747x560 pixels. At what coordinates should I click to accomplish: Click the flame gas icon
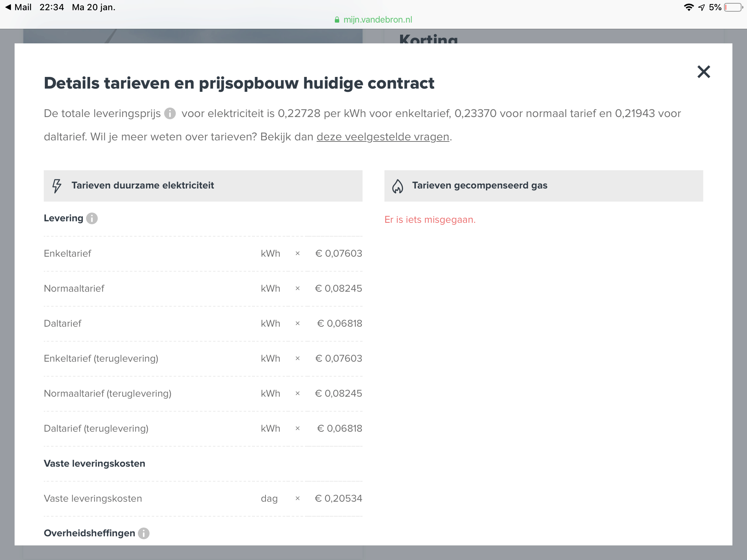(x=397, y=186)
